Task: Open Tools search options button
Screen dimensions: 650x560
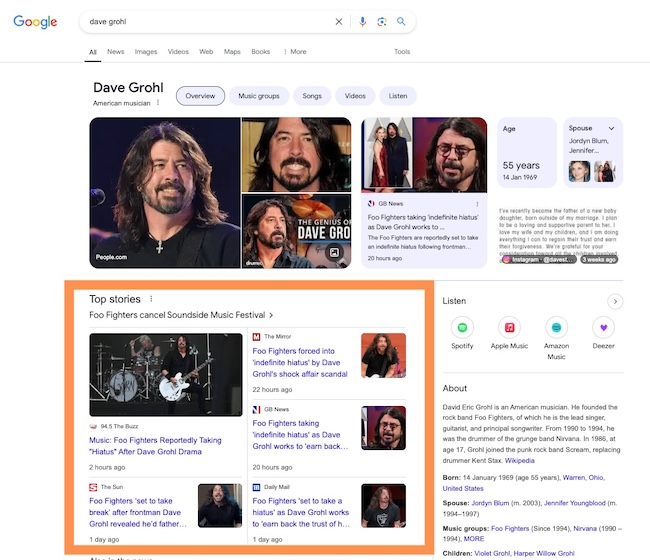Action: [x=402, y=52]
